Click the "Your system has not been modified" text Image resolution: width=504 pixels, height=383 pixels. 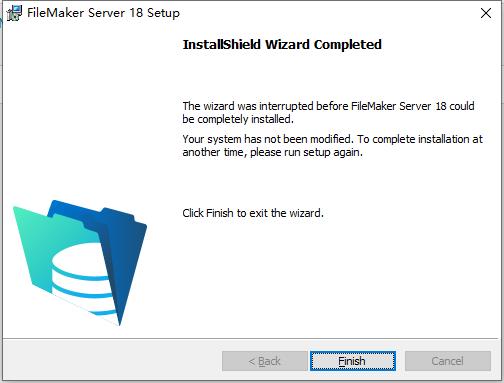[267, 139]
